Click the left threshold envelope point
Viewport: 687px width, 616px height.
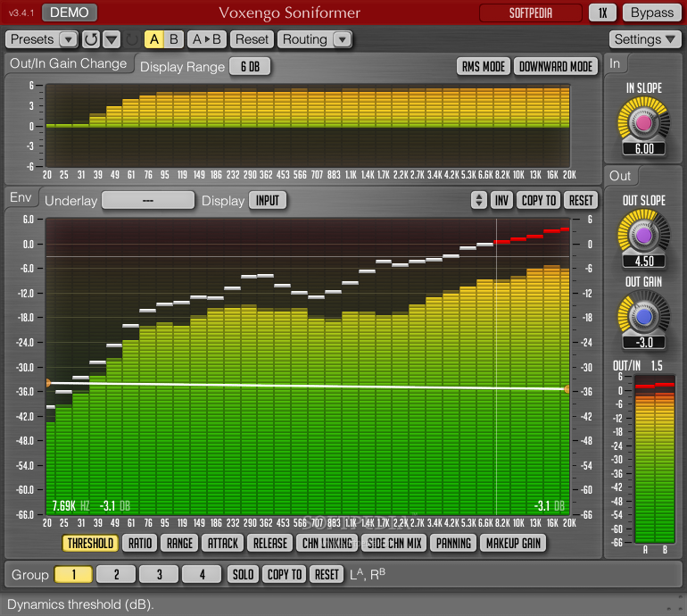coord(48,383)
